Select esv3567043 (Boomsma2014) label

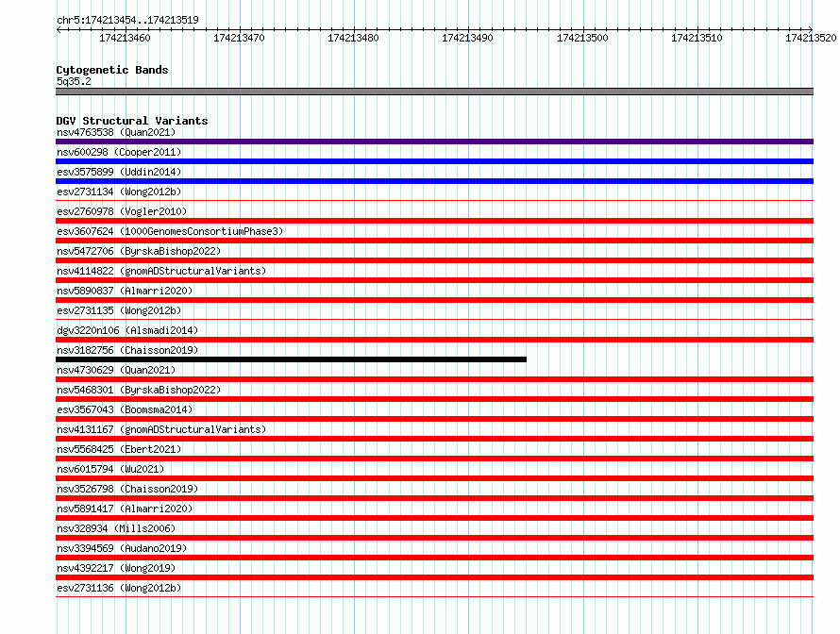point(125,409)
